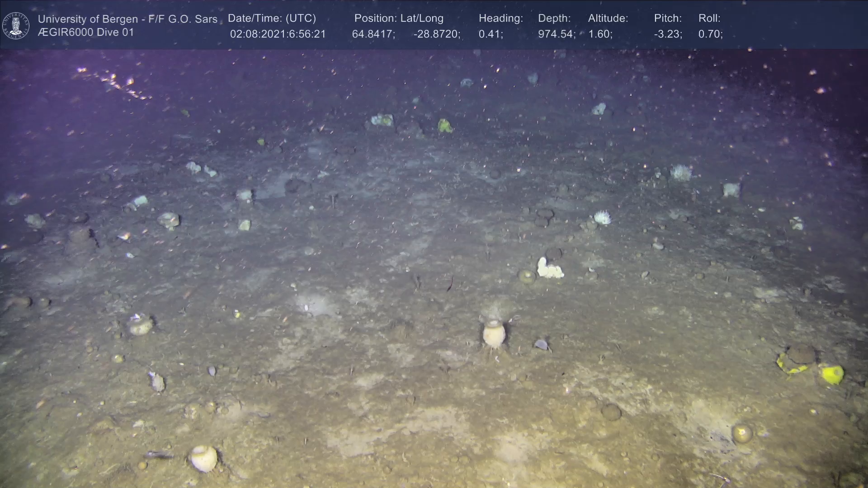The width and height of the screenshot is (868, 488).
Task: Click the Pitch: label
Action: [x=668, y=19]
